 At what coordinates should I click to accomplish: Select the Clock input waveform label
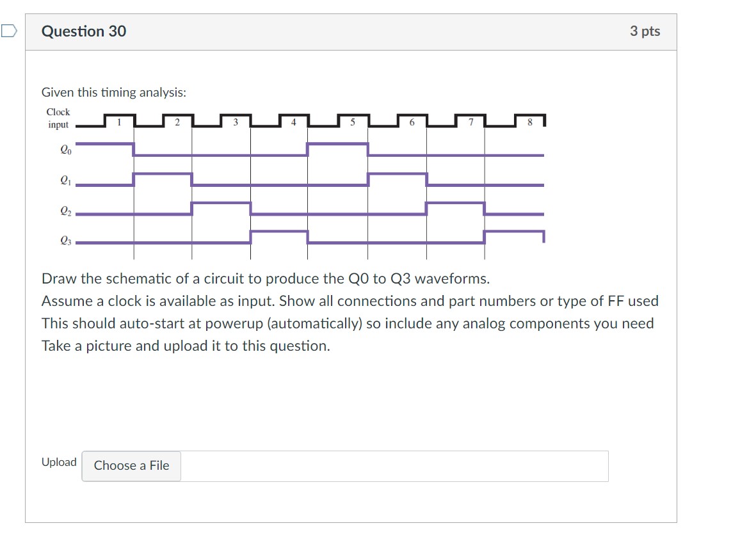[x=59, y=118]
